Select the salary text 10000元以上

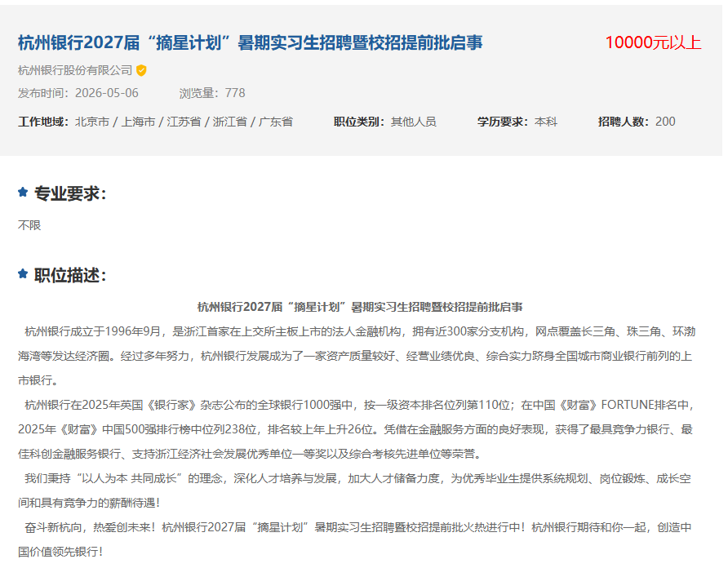click(653, 42)
